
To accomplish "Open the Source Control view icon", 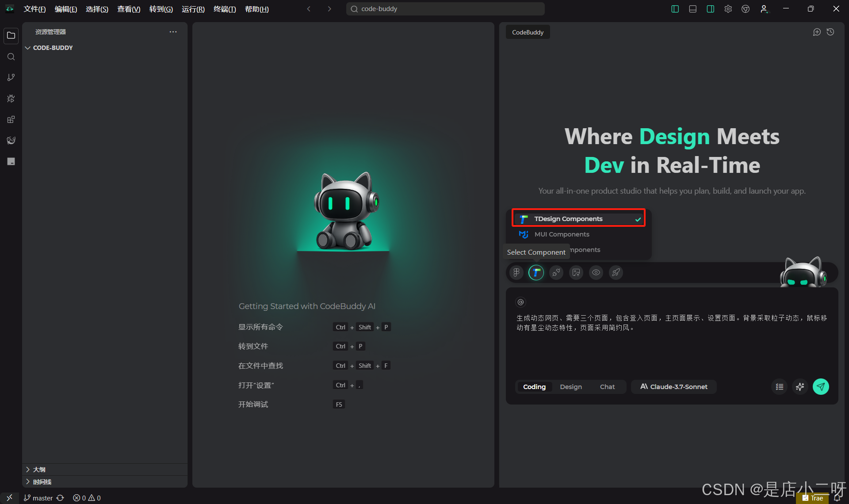I will tap(11, 77).
